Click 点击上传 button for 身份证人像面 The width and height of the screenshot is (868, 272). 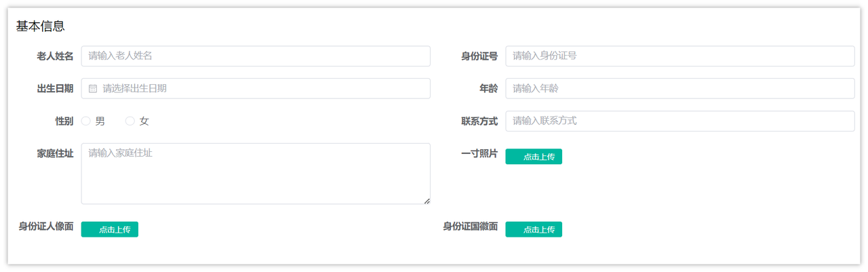coord(110,229)
